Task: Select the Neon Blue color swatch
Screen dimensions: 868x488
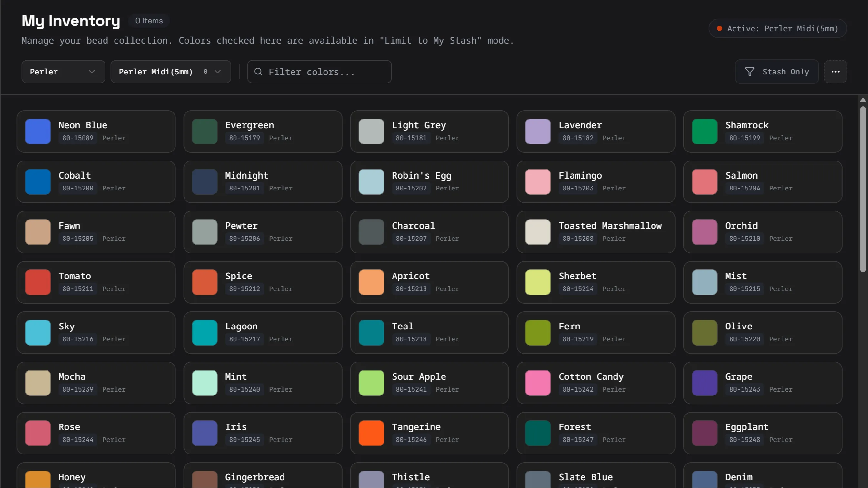Action: 37,131
